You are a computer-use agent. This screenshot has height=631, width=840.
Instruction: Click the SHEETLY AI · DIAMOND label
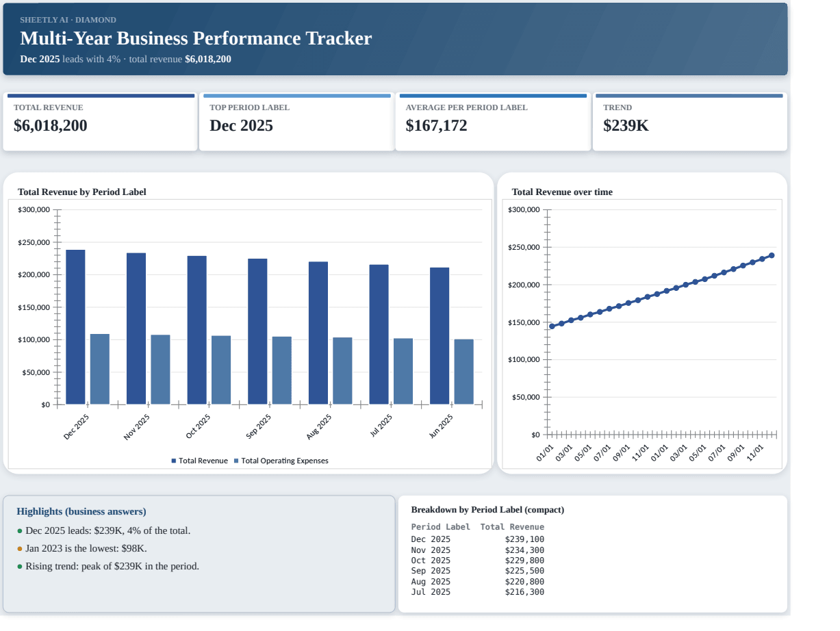(x=68, y=20)
